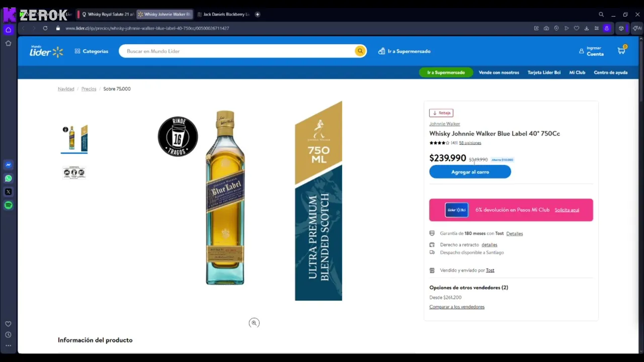Open the AI assistant button
The height and width of the screenshot is (362, 644).
tap(637, 28)
